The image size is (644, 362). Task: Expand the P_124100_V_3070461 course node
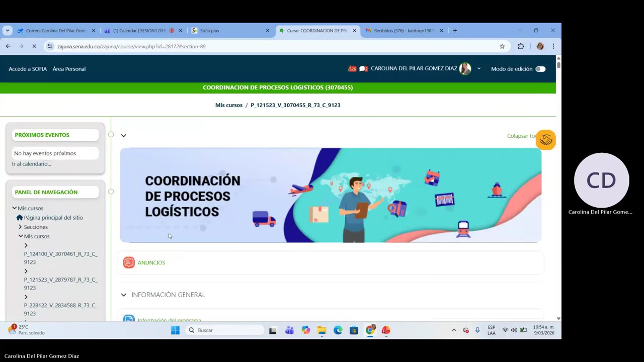tap(26, 246)
